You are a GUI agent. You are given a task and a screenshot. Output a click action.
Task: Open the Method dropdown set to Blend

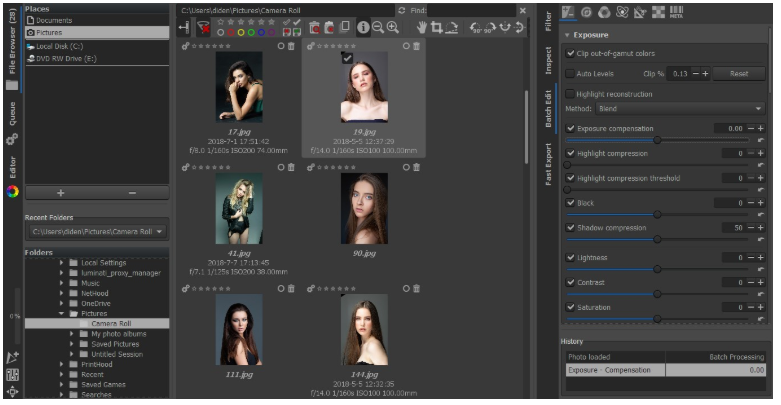click(679, 108)
